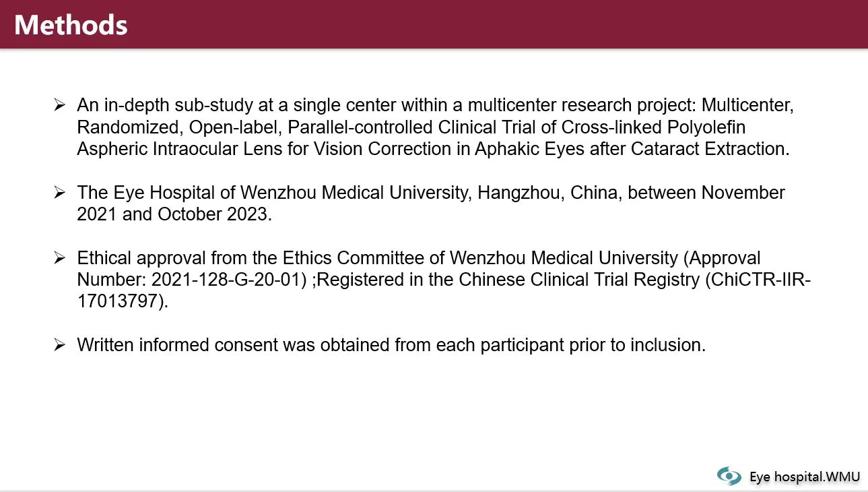Image resolution: width=868 pixels, height=492 pixels.
Task: Click the Eye hospital logo icon
Action: 729,476
